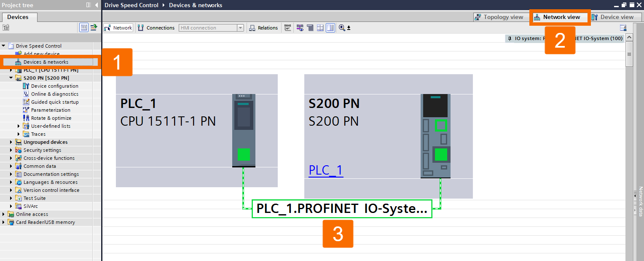Click the Connections toolbar button
Screen dimensions: 644x261
pos(156,28)
